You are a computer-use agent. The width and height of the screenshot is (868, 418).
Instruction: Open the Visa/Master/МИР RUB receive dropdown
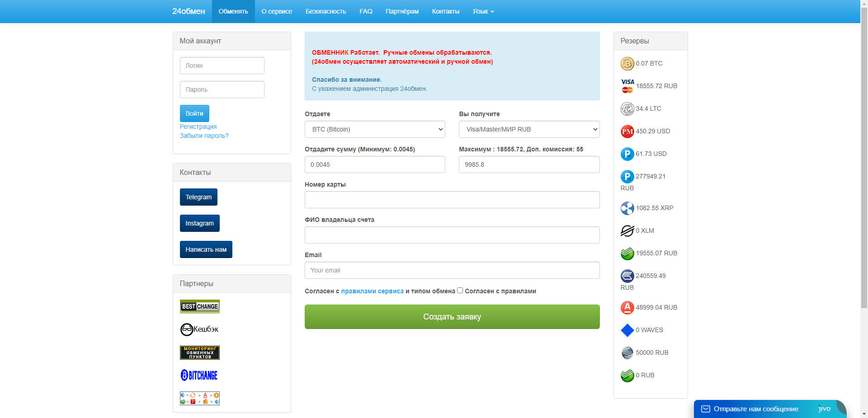coord(529,129)
